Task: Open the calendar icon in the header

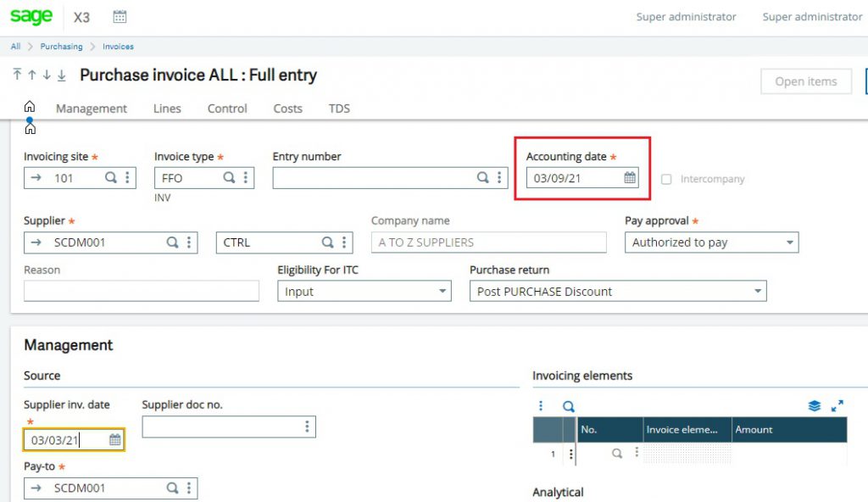Action: point(120,17)
